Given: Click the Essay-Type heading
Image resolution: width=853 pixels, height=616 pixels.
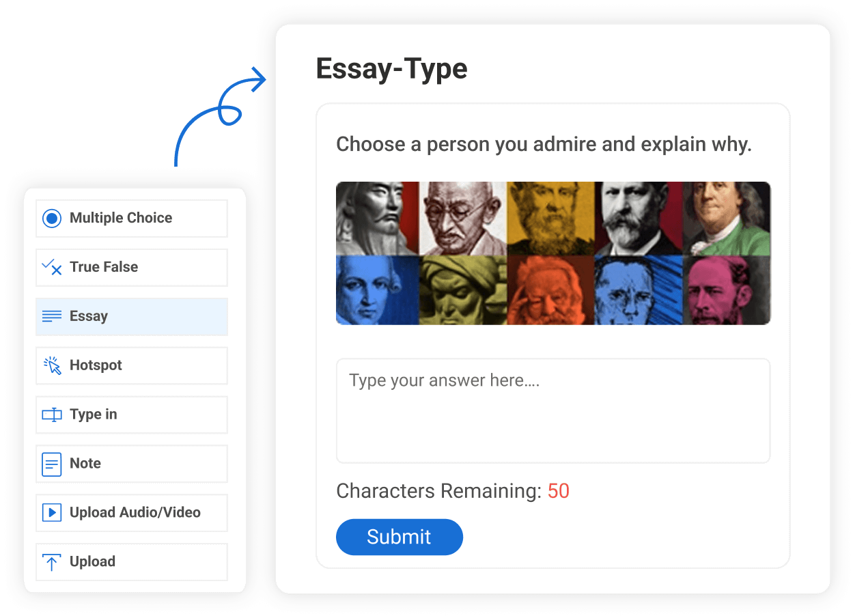Looking at the screenshot, I should pyautogui.click(x=391, y=69).
